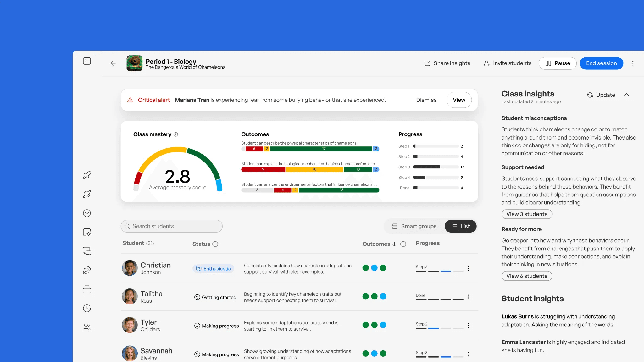Select the smiley face sidebar icon
This screenshot has width=644, height=362.
tap(87, 213)
